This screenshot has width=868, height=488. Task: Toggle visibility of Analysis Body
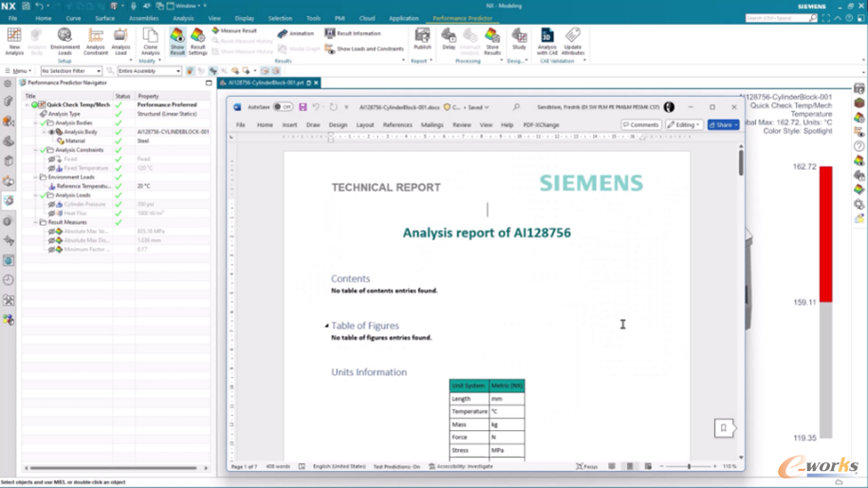tap(51, 132)
